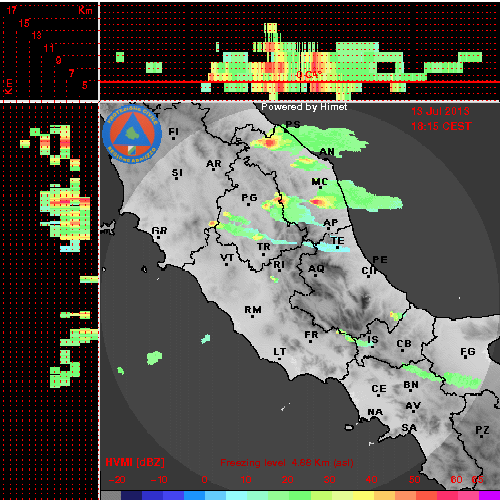The image size is (500, 500).
Task: Click the gray swatch at color bar's left end
Action: 111,495
